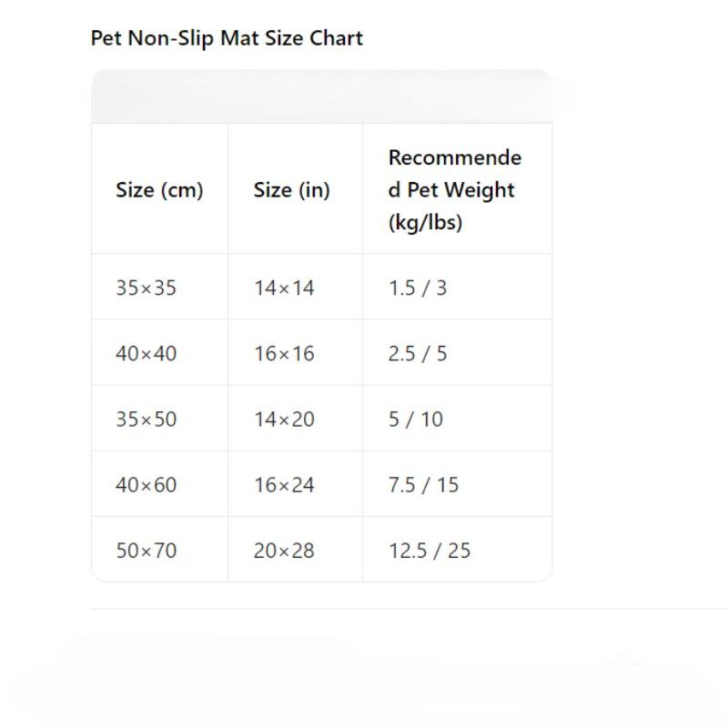Select the Size (in) column header
The height and width of the screenshot is (728, 728).
(x=295, y=189)
